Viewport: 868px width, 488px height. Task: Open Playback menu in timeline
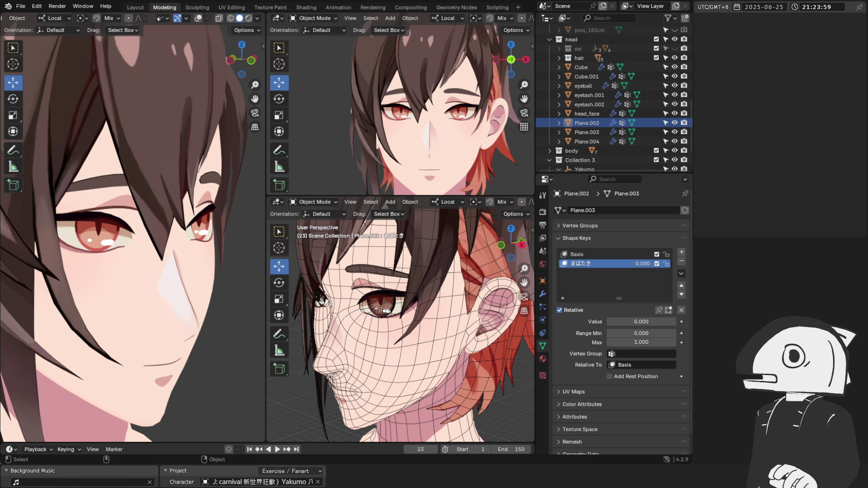(x=38, y=449)
